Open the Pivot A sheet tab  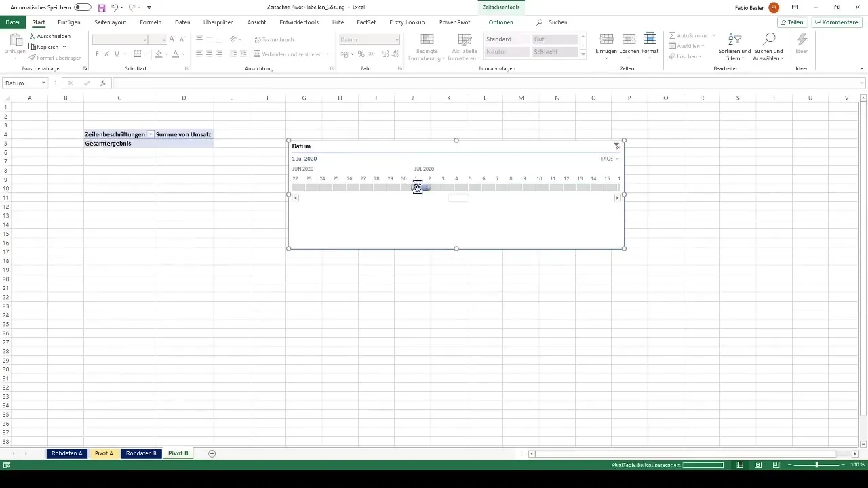coord(104,453)
